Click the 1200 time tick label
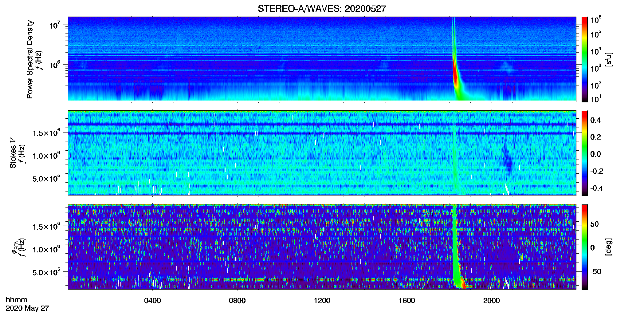 pos(322,300)
